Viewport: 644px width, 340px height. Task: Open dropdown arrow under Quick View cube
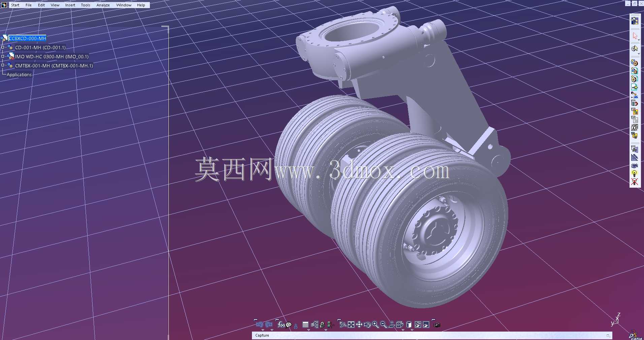coord(403,330)
